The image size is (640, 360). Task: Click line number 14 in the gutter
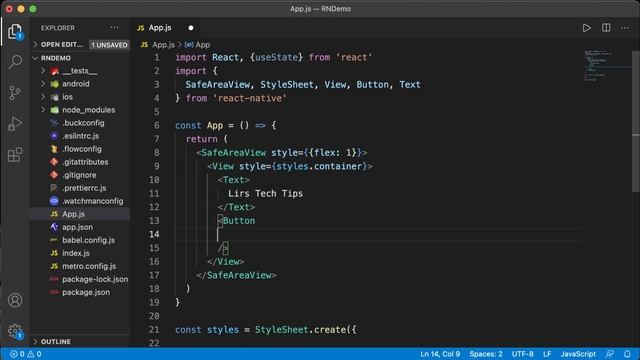pyautogui.click(x=154, y=234)
